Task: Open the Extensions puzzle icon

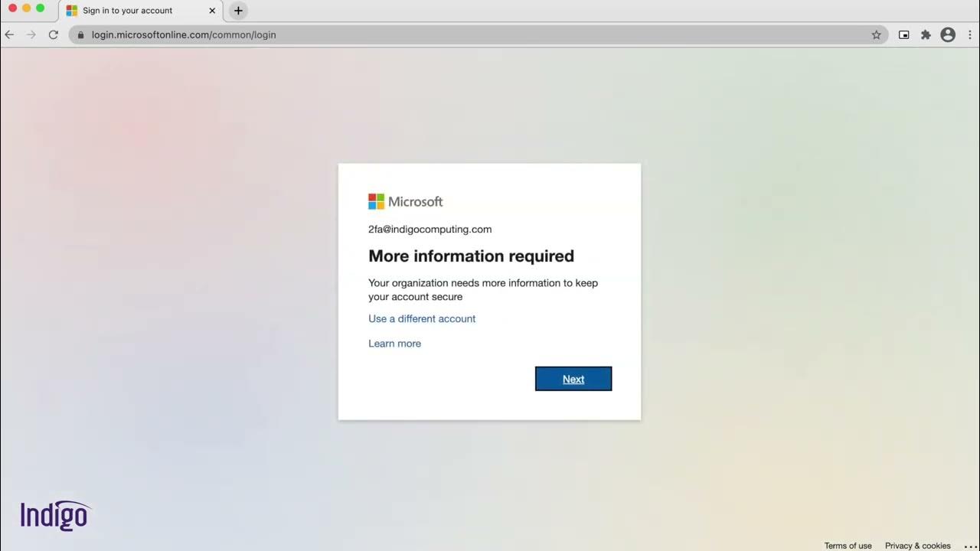Action: click(x=926, y=34)
